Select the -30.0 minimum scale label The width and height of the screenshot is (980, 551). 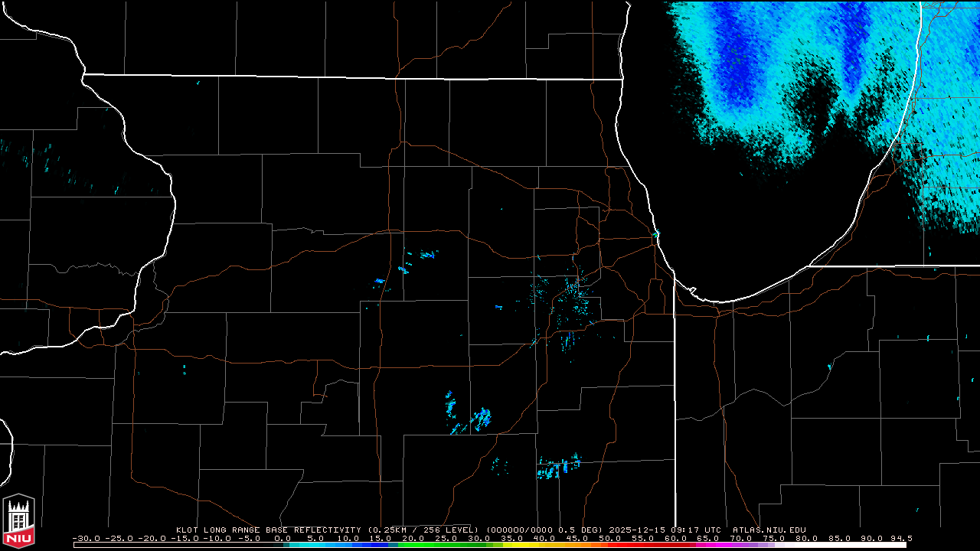(x=86, y=538)
